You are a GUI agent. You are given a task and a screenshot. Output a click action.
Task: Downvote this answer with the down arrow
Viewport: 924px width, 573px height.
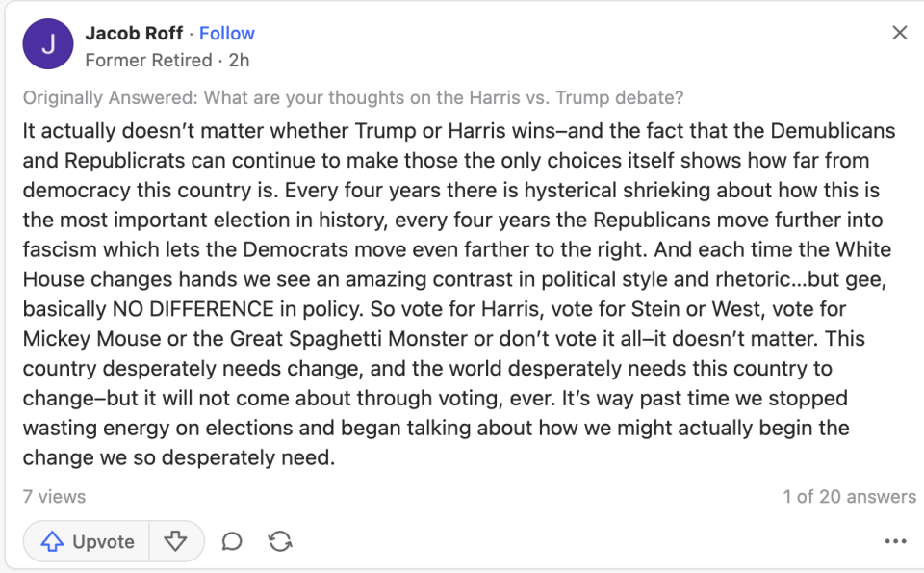pos(175,542)
